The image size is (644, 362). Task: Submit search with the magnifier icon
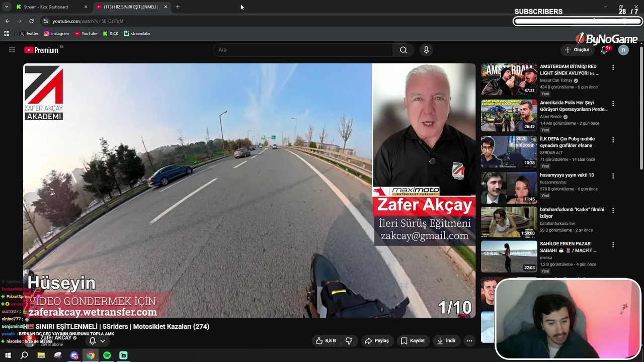(x=404, y=50)
